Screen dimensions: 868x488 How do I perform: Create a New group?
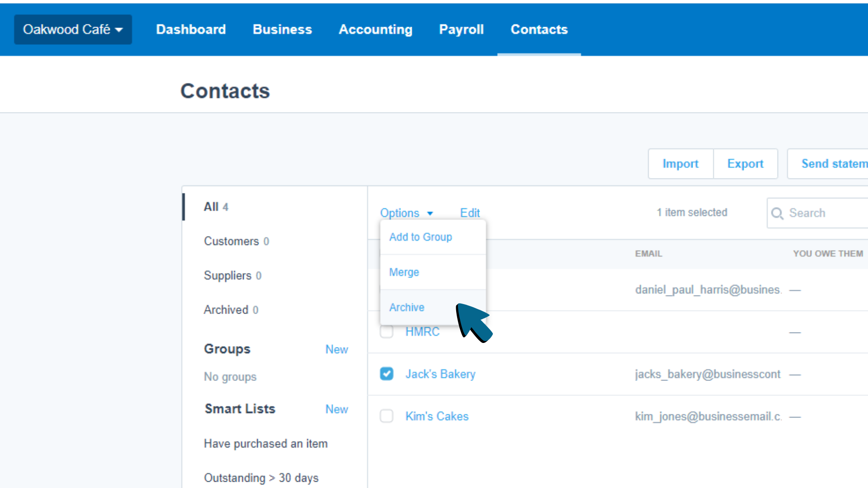[x=336, y=349]
